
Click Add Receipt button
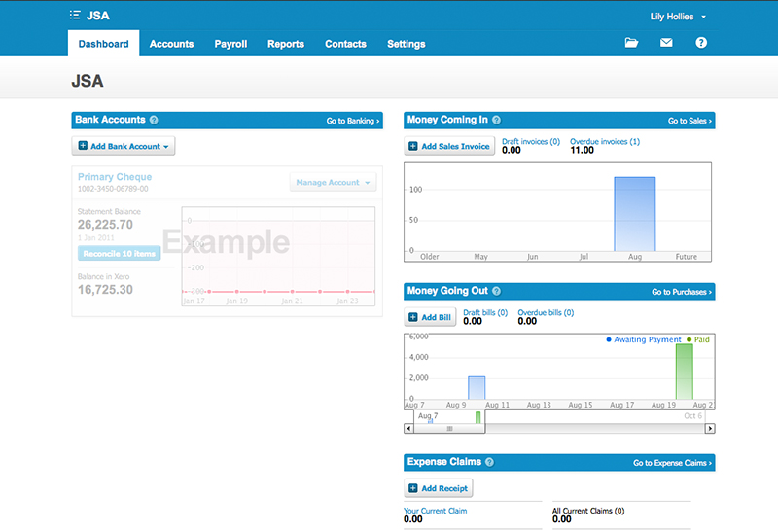click(x=439, y=488)
